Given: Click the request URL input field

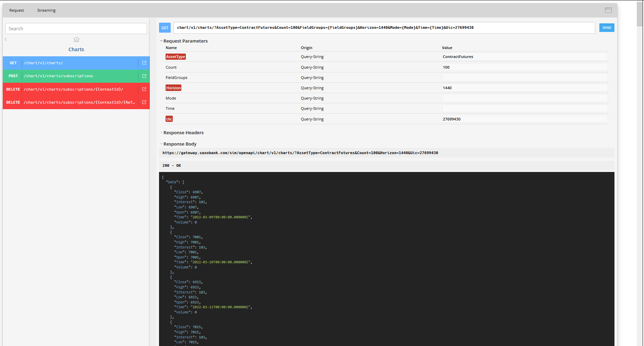Looking at the screenshot, I should (x=384, y=28).
